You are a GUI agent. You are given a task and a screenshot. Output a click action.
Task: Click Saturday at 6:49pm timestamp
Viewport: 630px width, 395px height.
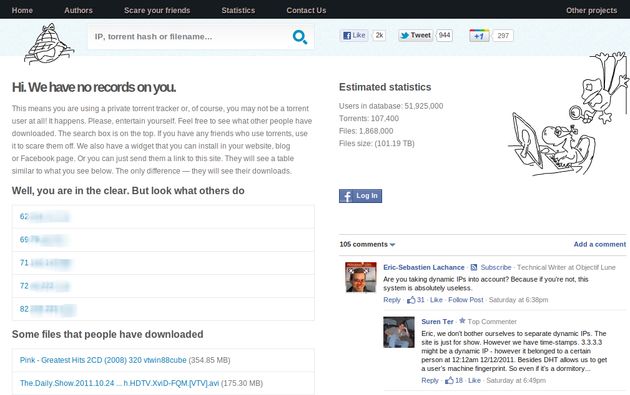(x=516, y=380)
